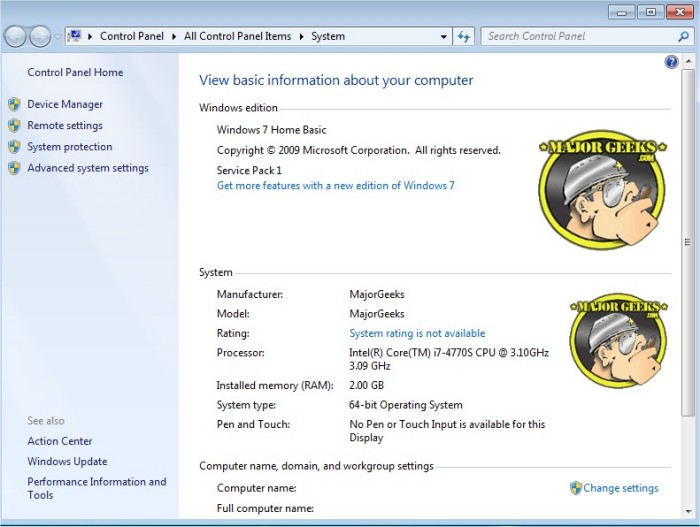The height and width of the screenshot is (527, 700).
Task: Open Device Manager link
Action: [65, 104]
